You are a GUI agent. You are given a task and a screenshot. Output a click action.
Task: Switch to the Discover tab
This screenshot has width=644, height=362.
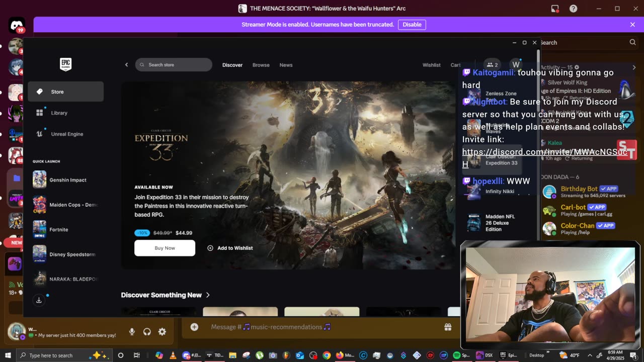[232, 65]
